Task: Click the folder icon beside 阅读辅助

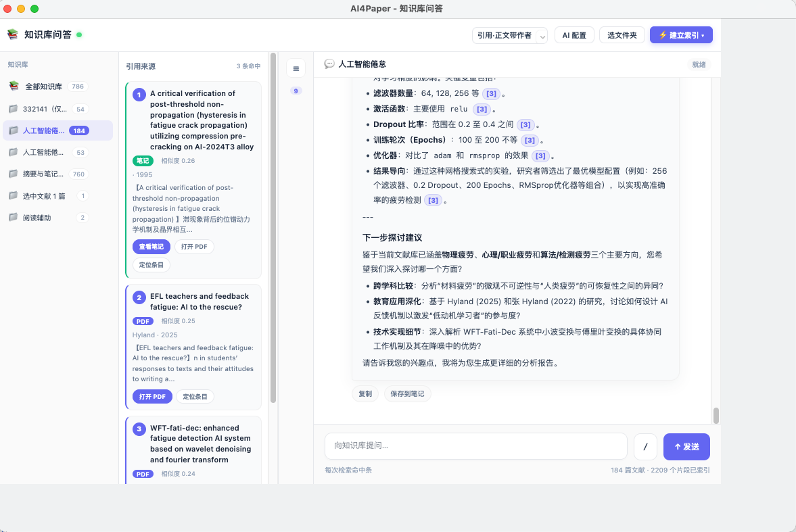Action: click(14, 217)
